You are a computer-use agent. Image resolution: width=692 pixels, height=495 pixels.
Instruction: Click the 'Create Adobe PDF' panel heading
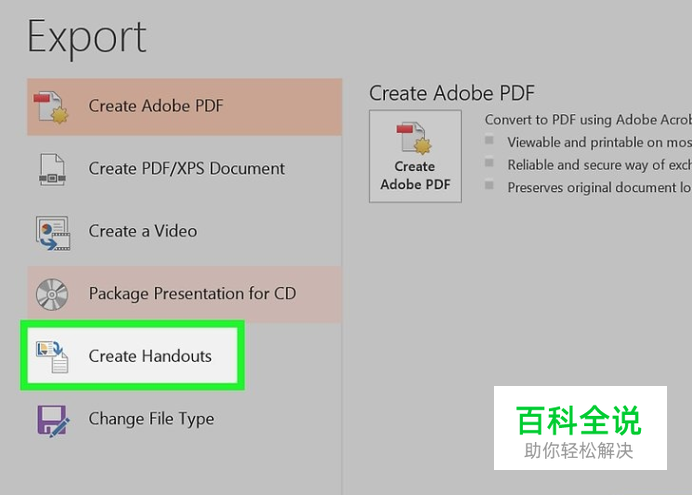click(x=451, y=93)
